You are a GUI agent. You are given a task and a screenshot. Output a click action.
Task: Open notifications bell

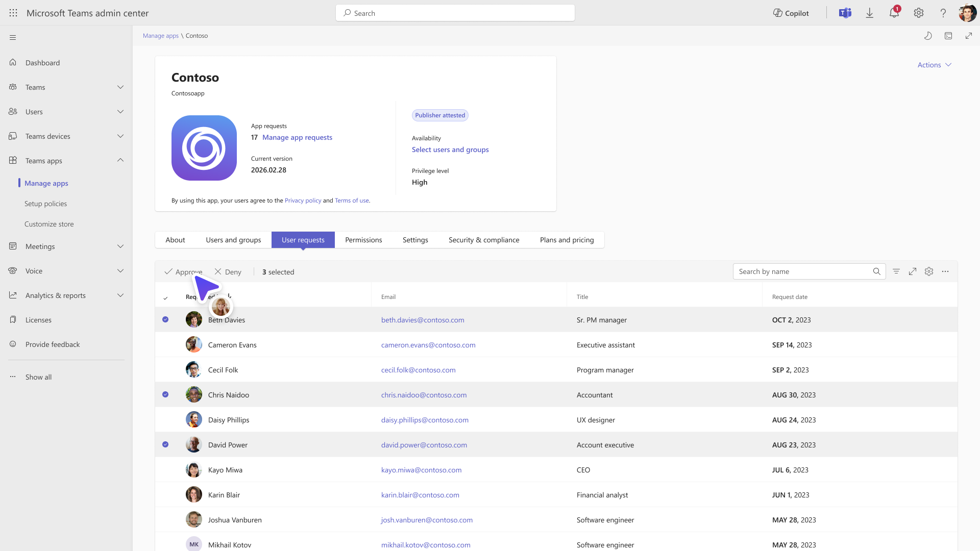click(x=894, y=13)
